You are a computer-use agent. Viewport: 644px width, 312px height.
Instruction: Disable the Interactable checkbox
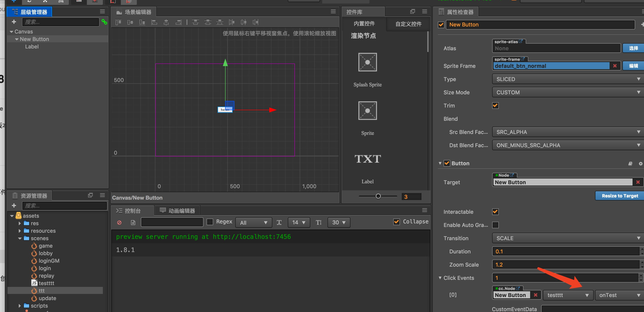tap(495, 212)
